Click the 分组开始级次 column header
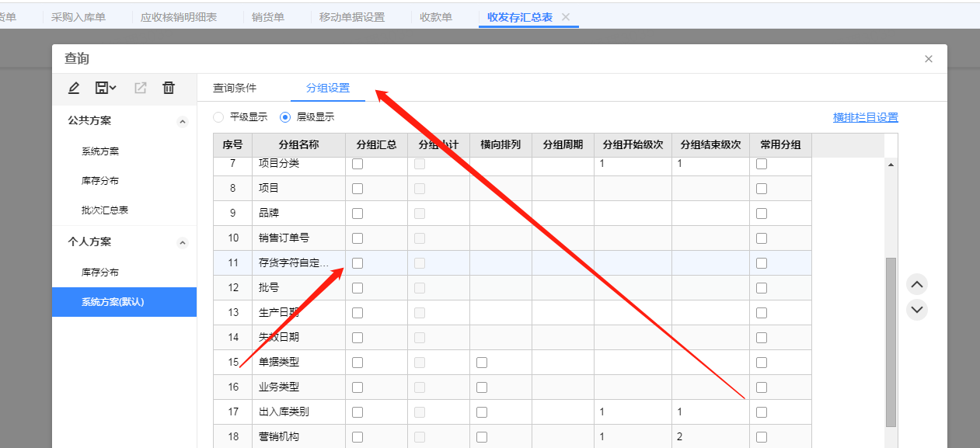Viewport: 980px width, 448px height. (633, 144)
